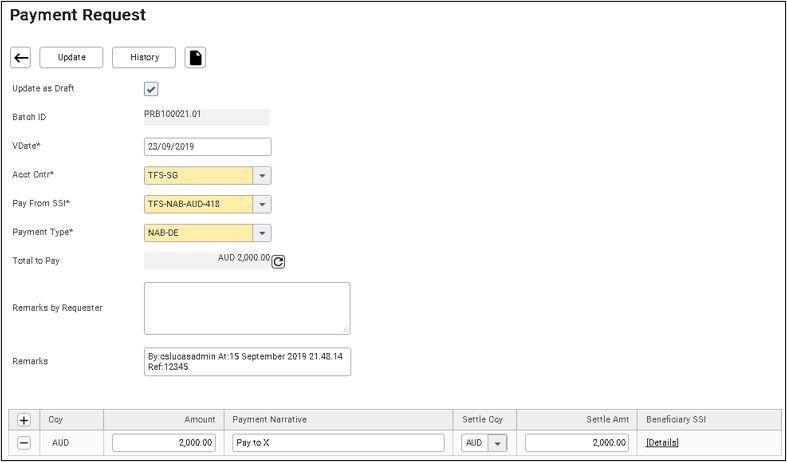The image size is (787, 463).
Task: Focus the Remarks by Requester text area
Action: point(247,308)
